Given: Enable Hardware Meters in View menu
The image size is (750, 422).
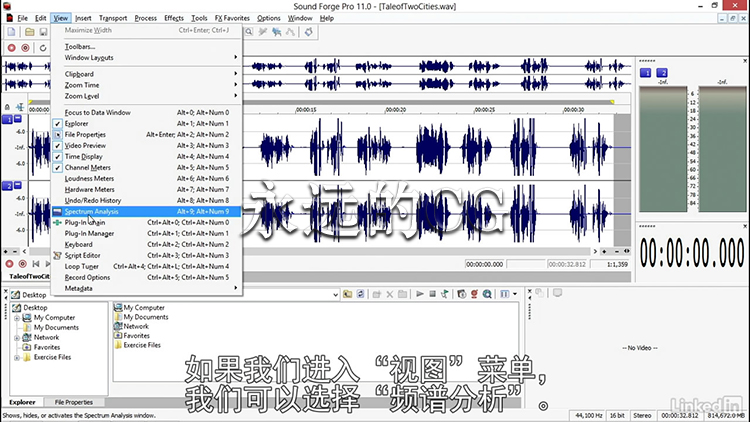Looking at the screenshot, I should 146,189.
